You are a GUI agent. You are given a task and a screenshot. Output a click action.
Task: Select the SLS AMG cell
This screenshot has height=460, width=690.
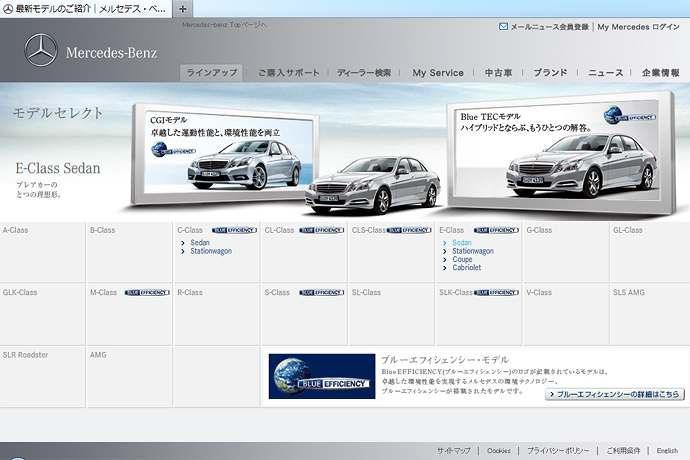[x=650, y=314]
